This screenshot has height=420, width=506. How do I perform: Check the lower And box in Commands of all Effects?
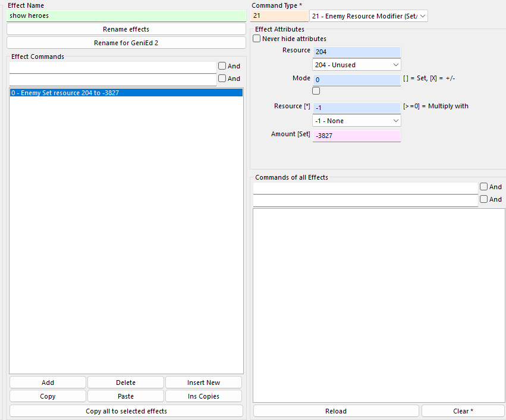click(483, 199)
